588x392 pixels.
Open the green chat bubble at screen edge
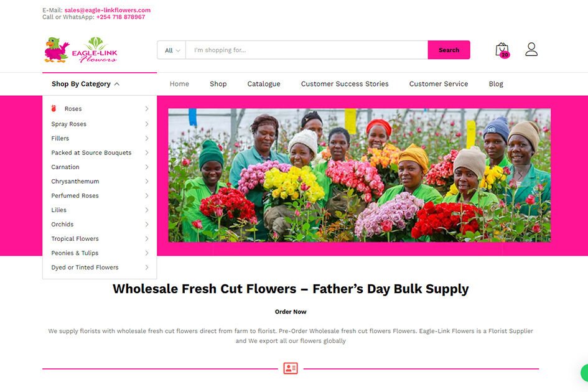584,373
